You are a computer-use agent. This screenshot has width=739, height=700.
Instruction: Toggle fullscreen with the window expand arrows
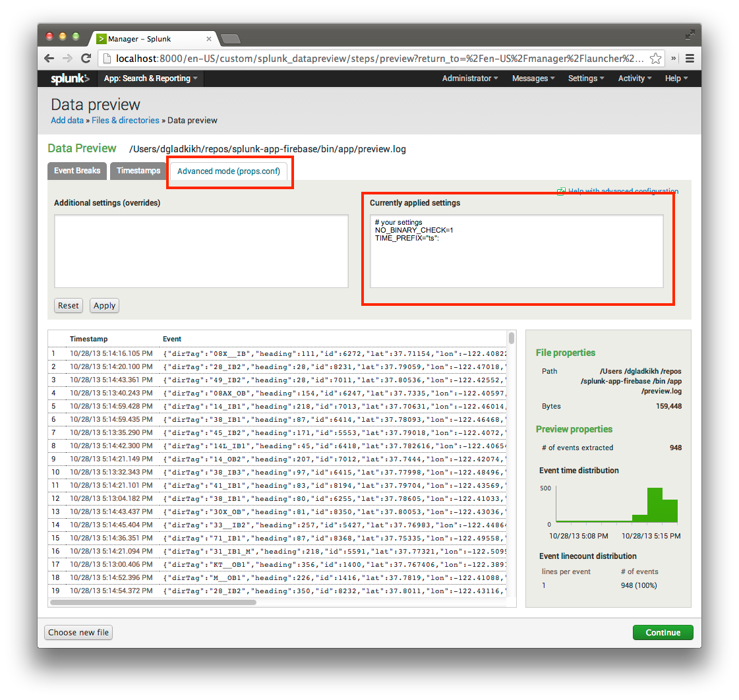690,34
